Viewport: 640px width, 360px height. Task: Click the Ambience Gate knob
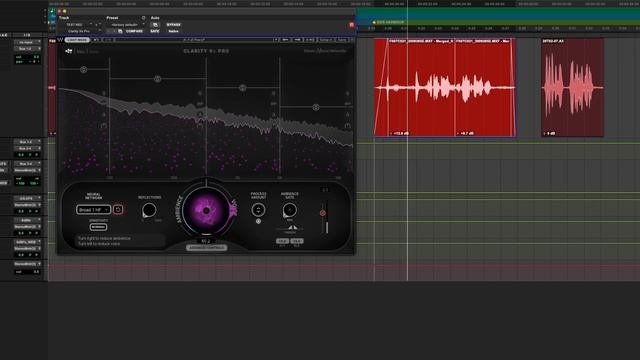289,210
